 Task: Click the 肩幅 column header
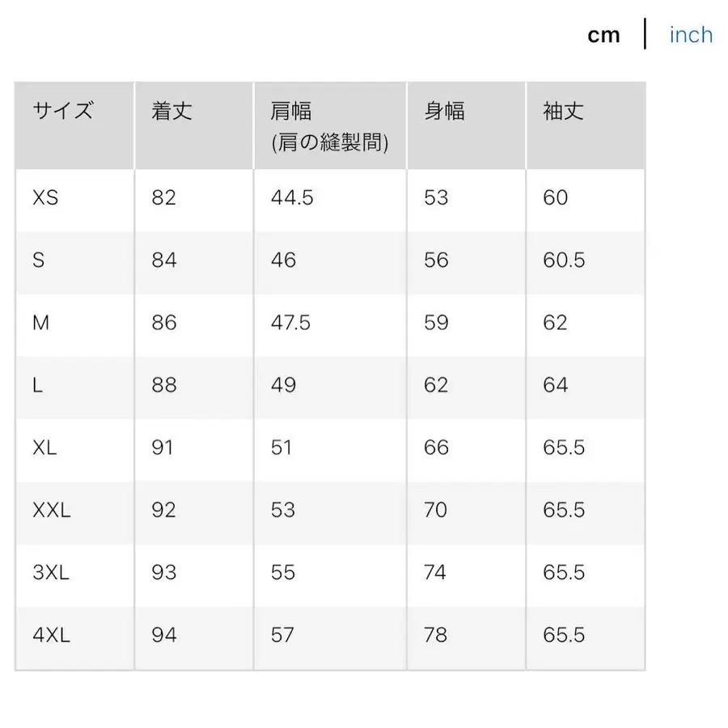point(291,112)
